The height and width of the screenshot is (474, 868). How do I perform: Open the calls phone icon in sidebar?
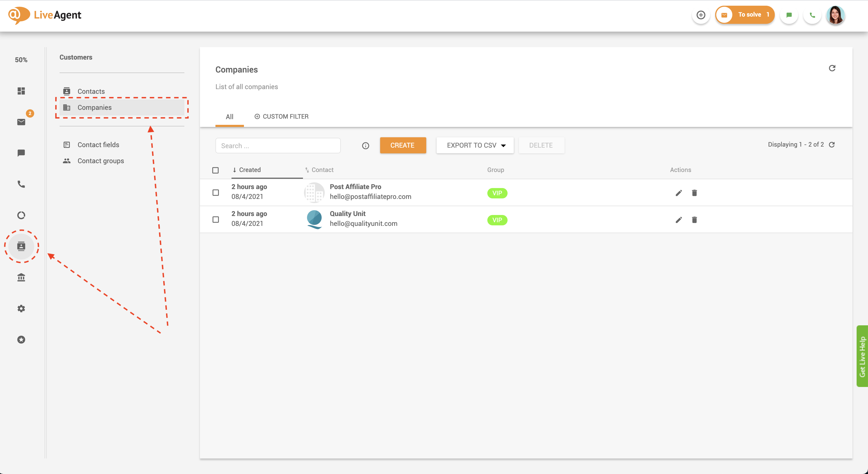click(x=21, y=184)
